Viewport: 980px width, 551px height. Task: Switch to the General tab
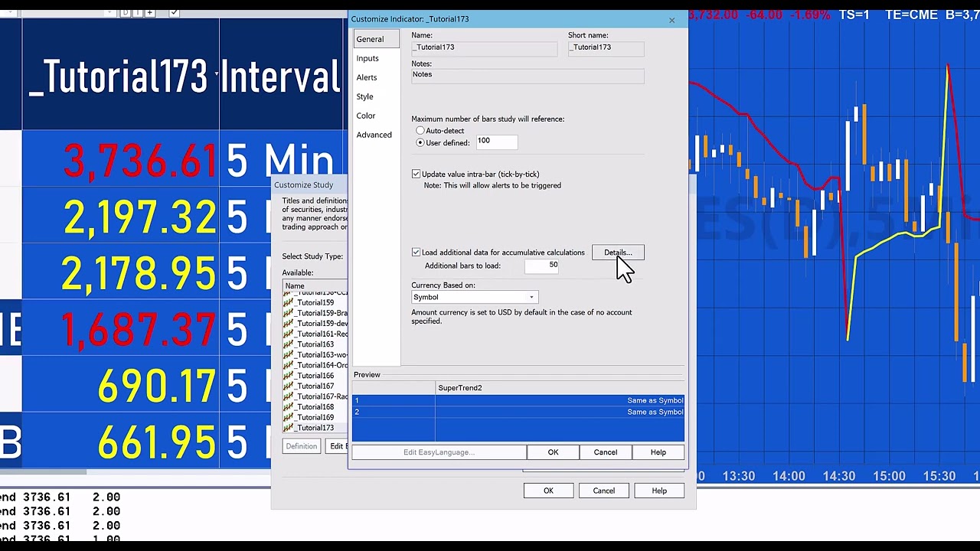376,39
